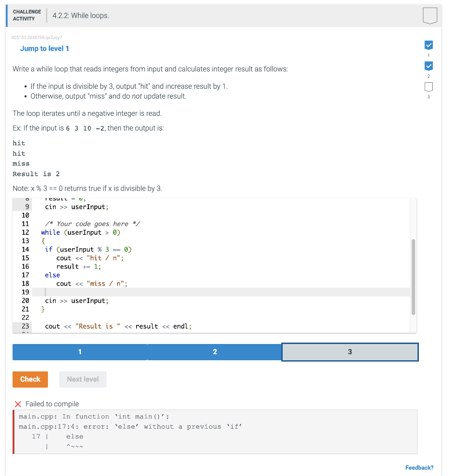Click the code editor vertical scrollbar
The image size is (457, 476).
tap(413, 277)
